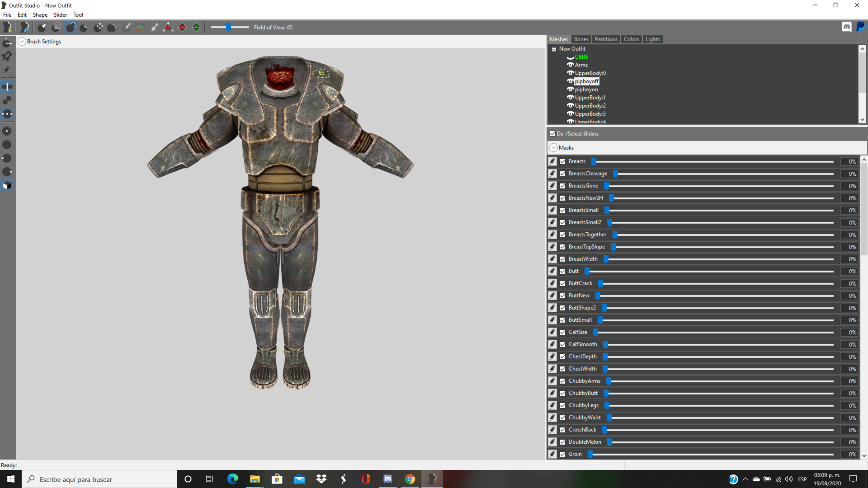Select the Deflate brush tool
This screenshot has width=868, height=488.
(x=84, y=27)
